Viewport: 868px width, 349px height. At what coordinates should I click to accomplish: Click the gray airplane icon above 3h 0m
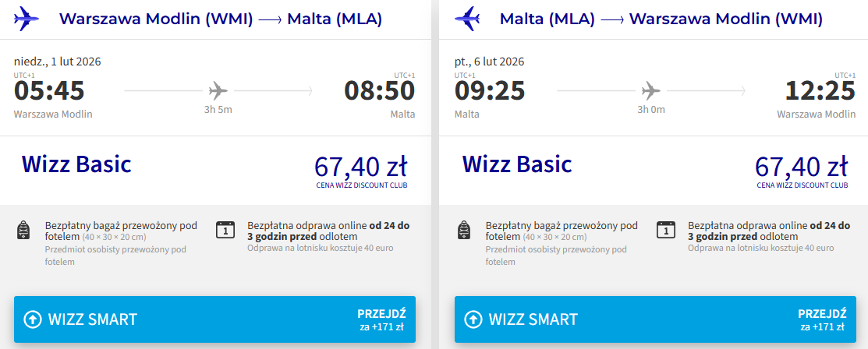(x=650, y=90)
